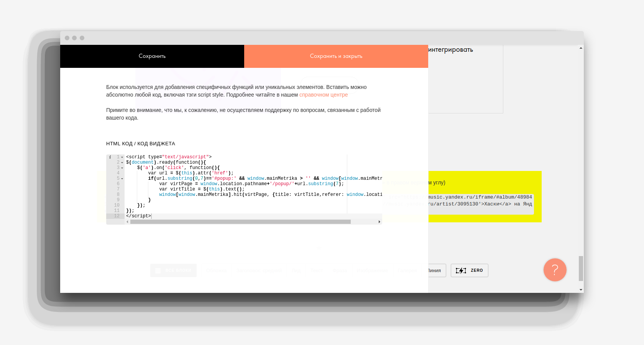
Task: Open the справочном центре link
Action: tap(324, 95)
